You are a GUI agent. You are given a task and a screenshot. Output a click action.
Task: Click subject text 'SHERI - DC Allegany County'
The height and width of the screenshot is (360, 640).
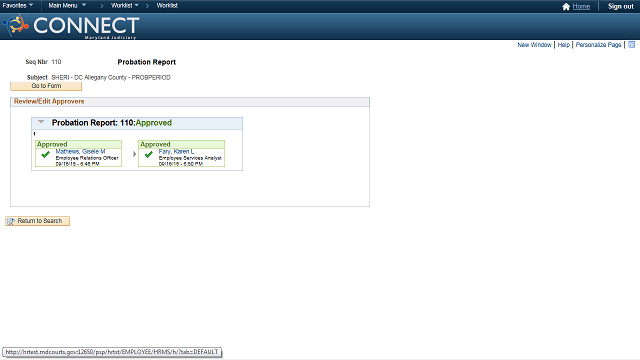coord(89,78)
